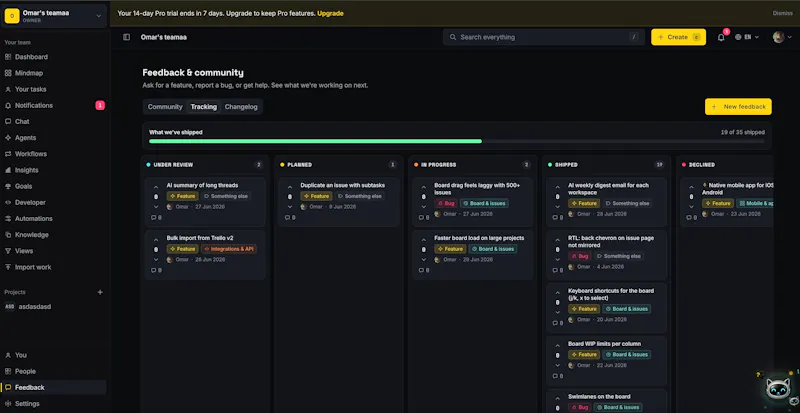This screenshot has width=800, height=413.
Task: Open Board drag feels laggy card
Action: point(472,202)
